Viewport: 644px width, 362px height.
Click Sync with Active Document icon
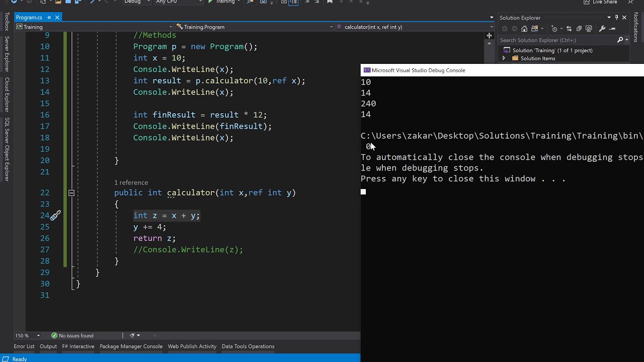pos(569,29)
